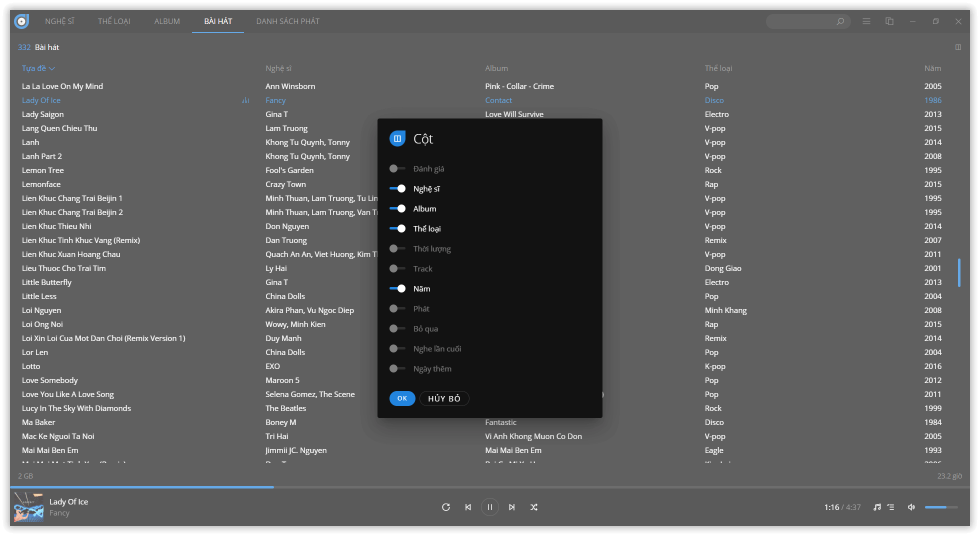
Task: Toggle sort order on Tựa đề header
Action: [37, 68]
